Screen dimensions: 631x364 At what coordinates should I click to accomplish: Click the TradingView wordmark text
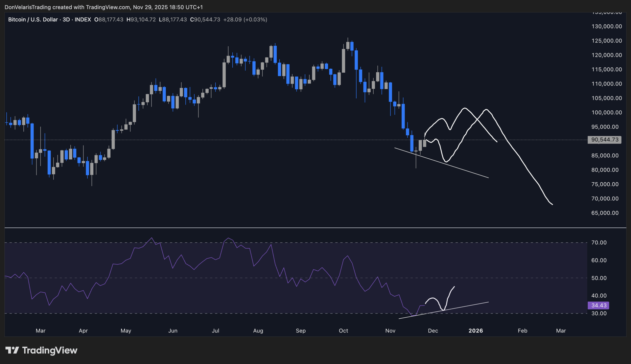tap(50, 350)
